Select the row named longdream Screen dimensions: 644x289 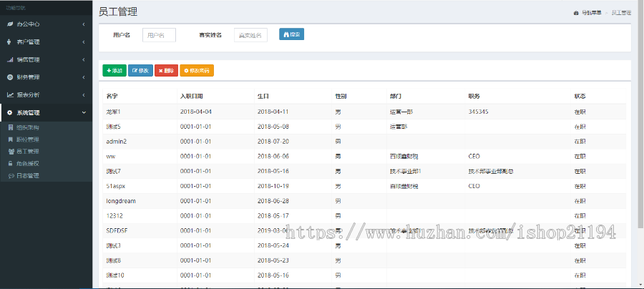pyautogui.click(x=364, y=201)
